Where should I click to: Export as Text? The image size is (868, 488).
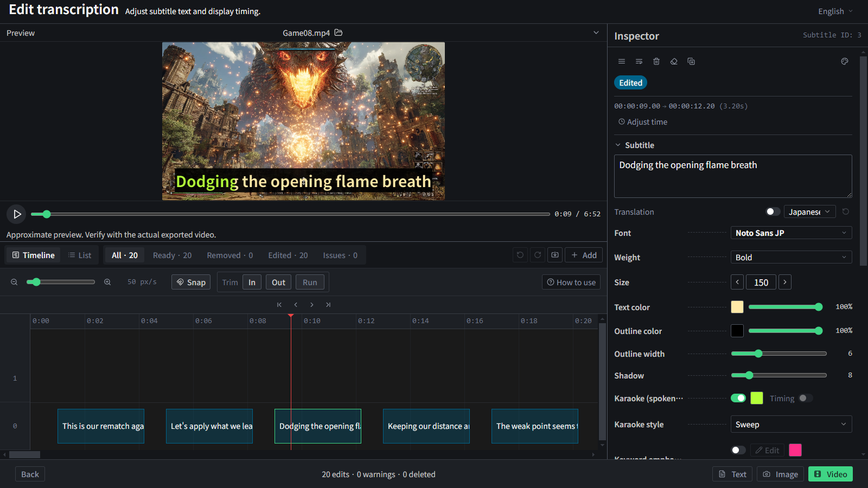(x=732, y=474)
